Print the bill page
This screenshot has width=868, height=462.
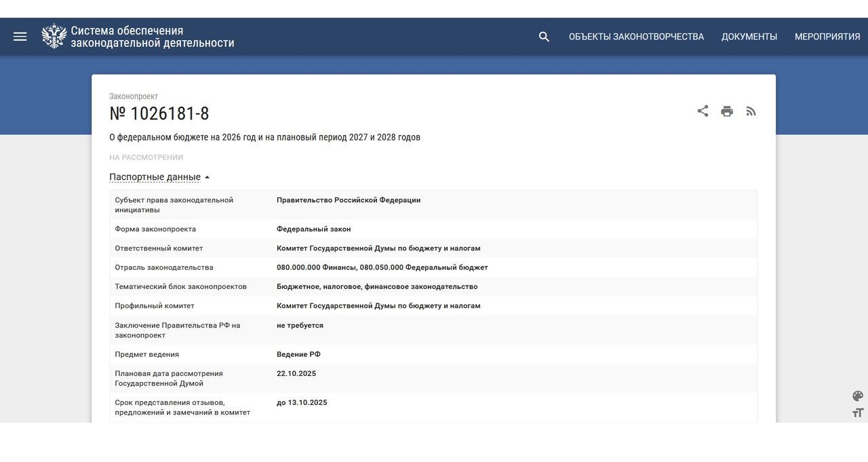pyautogui.click(x=727, y=111)
